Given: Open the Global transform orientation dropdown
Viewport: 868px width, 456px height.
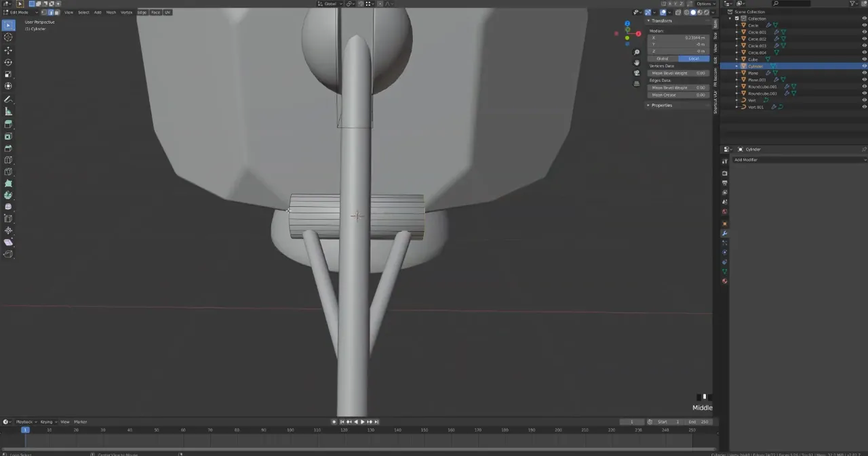Looking at the screenshot, I should 331,3.
